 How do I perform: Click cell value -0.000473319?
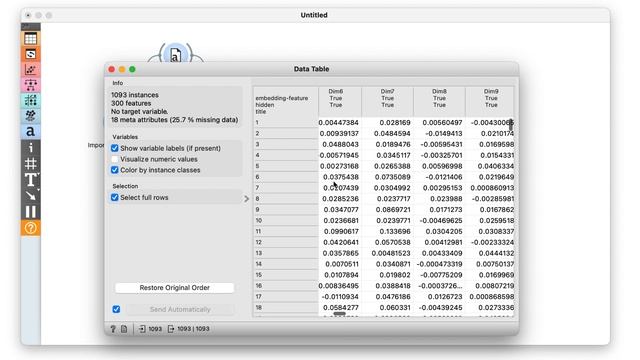tap(440, 264)
